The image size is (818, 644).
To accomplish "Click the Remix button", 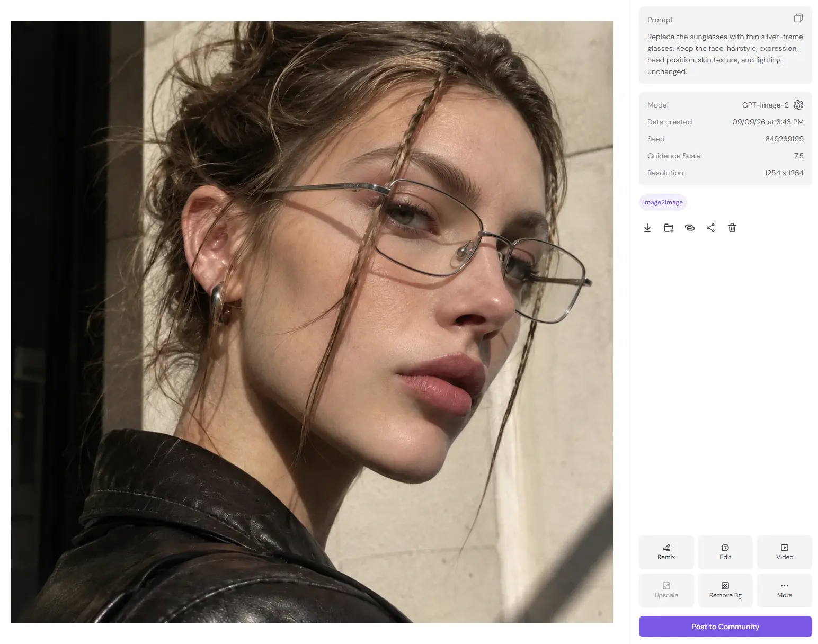I will coord(666,552).
